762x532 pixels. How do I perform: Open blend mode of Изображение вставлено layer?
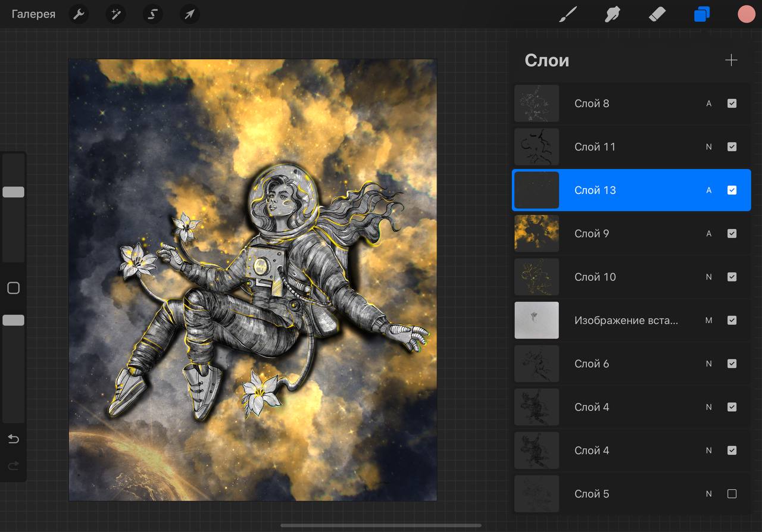(x=708, y=321)
